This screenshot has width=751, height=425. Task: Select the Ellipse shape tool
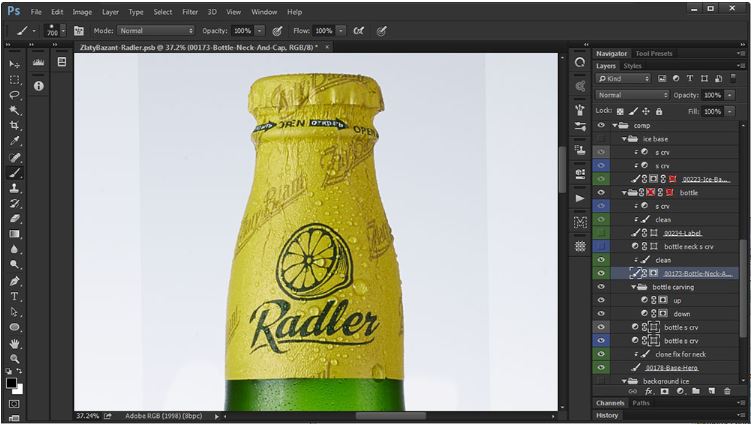point(14,327)
